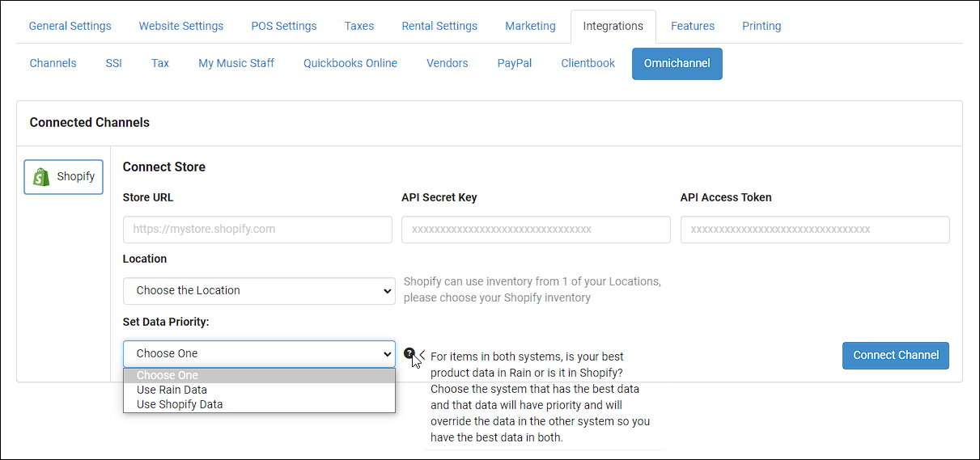Select the Shopify channel button
The width and height of the screenshot is (980, 460).
[x=64, y=177]
